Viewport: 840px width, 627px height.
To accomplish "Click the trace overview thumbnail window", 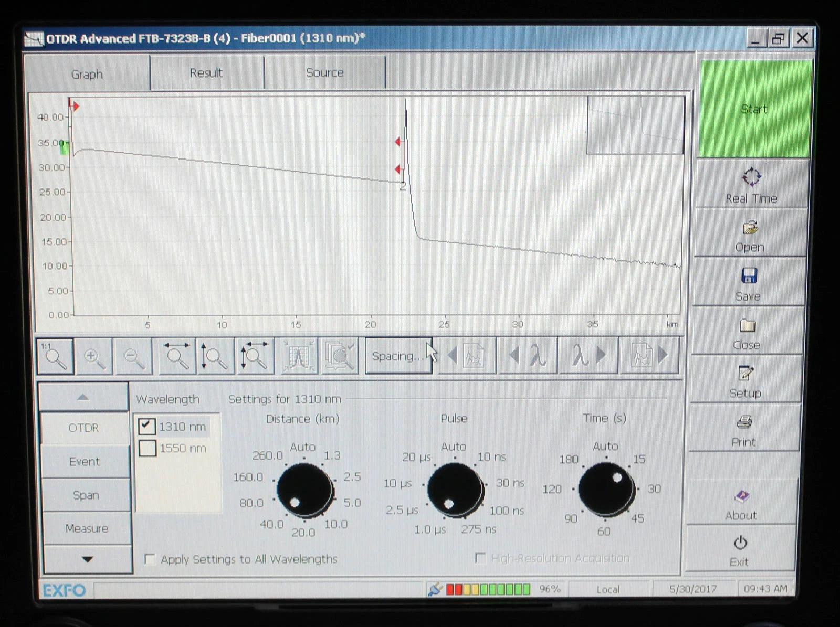I will tap(635, 125).
